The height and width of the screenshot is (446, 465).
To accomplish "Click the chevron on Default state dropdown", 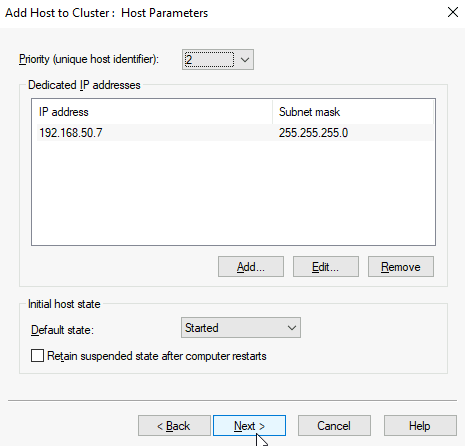I will coord(292,328).
